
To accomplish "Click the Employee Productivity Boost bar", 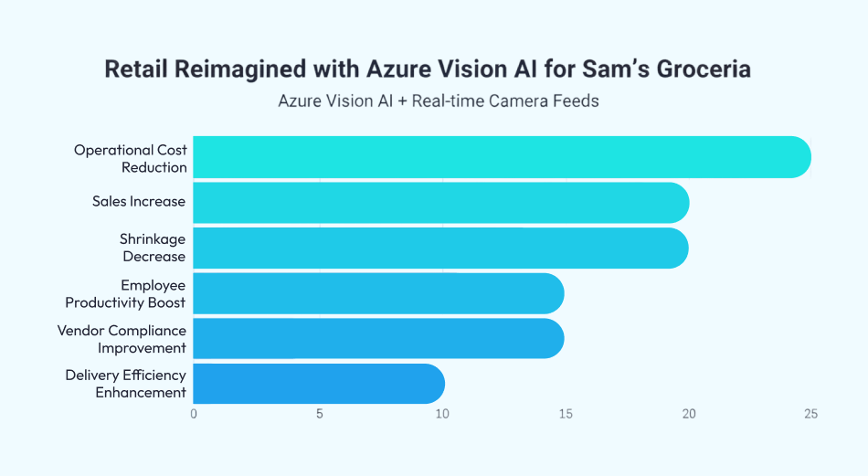I will point(378,293).
